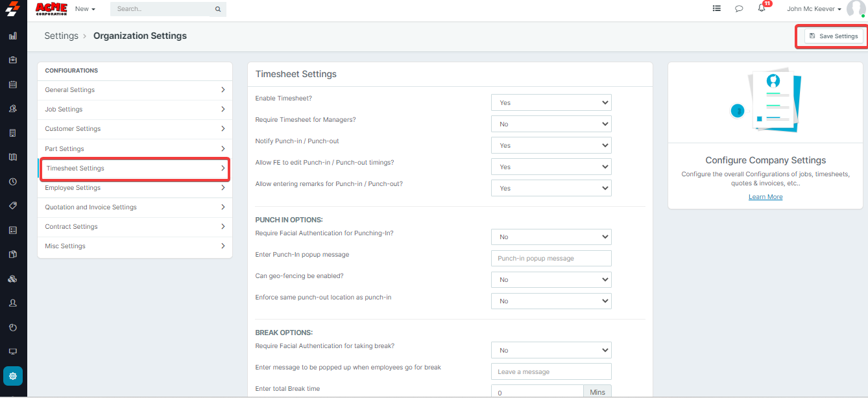
Task: Open the calendar icon in sidebar
Action: point(13,84)
